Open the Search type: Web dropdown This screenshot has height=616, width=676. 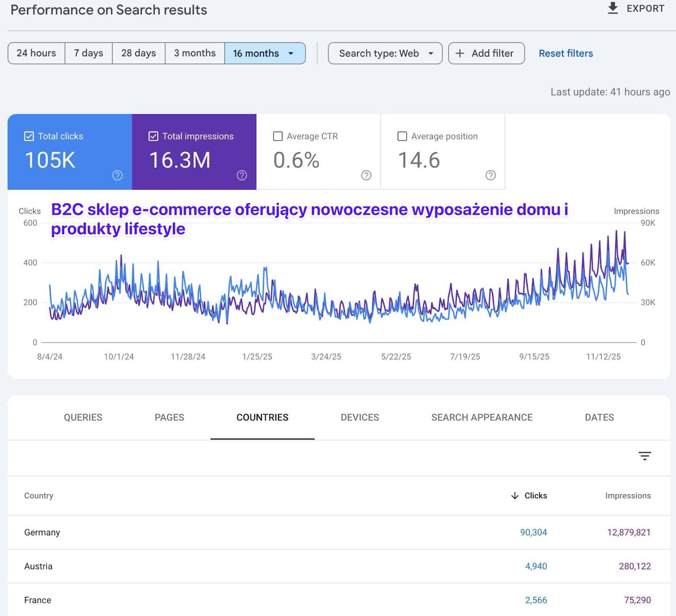(x=385, y=53)
